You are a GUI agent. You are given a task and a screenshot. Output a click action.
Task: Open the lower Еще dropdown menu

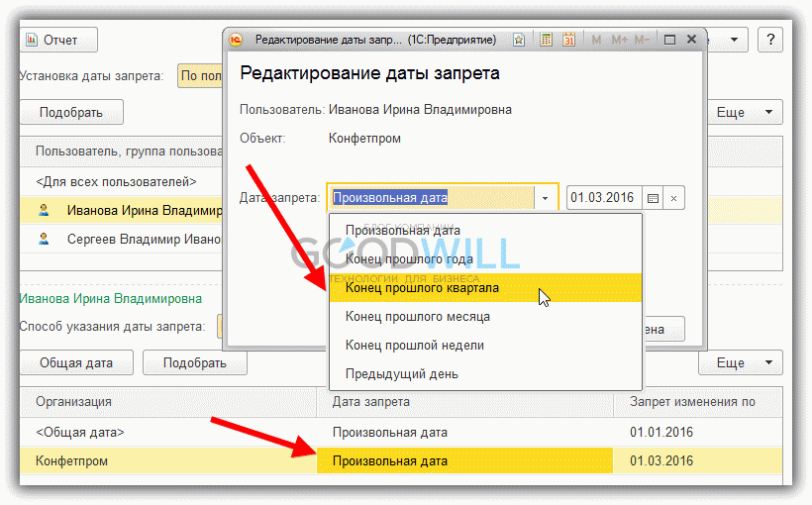click(x=741, y=363)
